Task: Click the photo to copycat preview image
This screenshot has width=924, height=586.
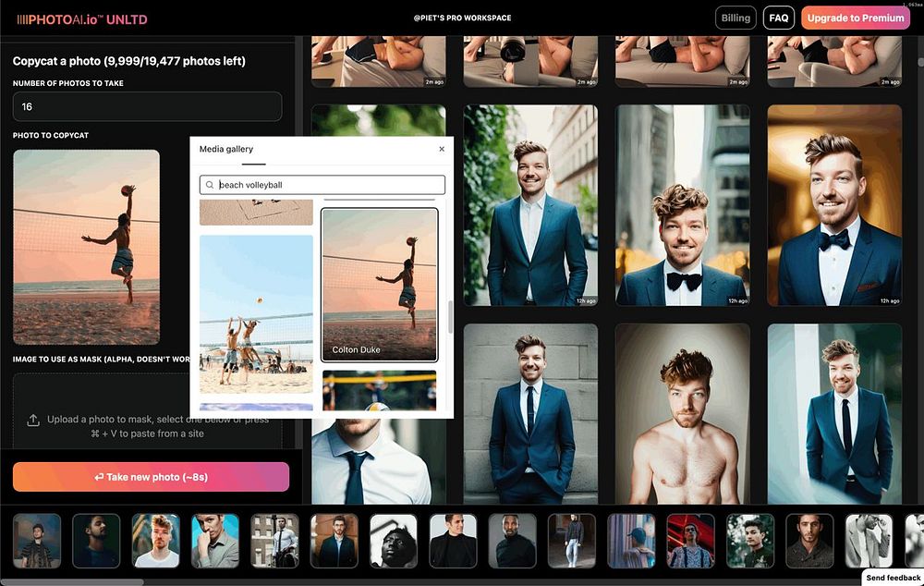Action: pos(86,247)
